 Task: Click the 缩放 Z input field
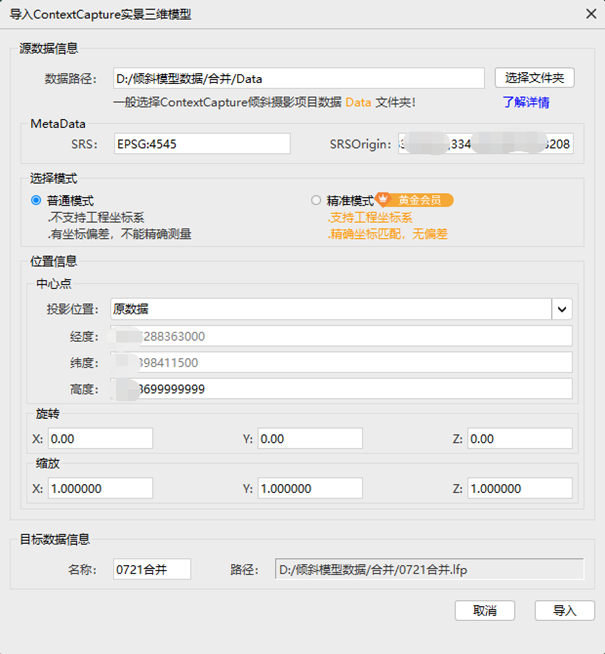(x=520, y=488)
